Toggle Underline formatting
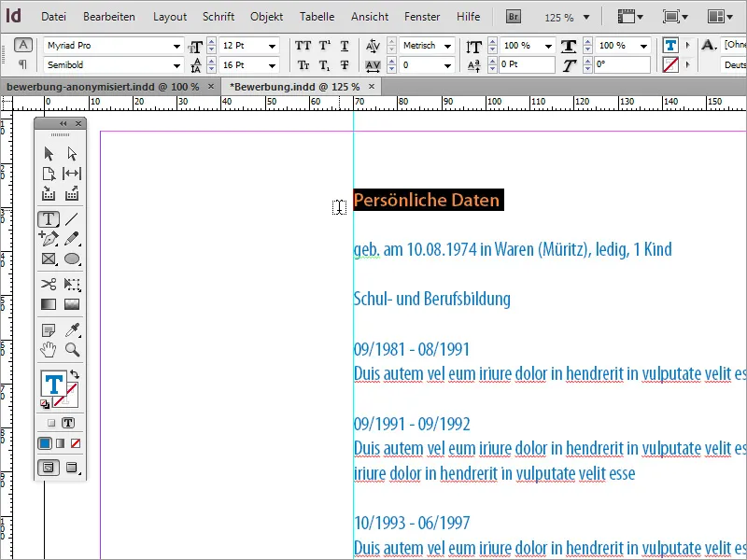 (345, 46)
